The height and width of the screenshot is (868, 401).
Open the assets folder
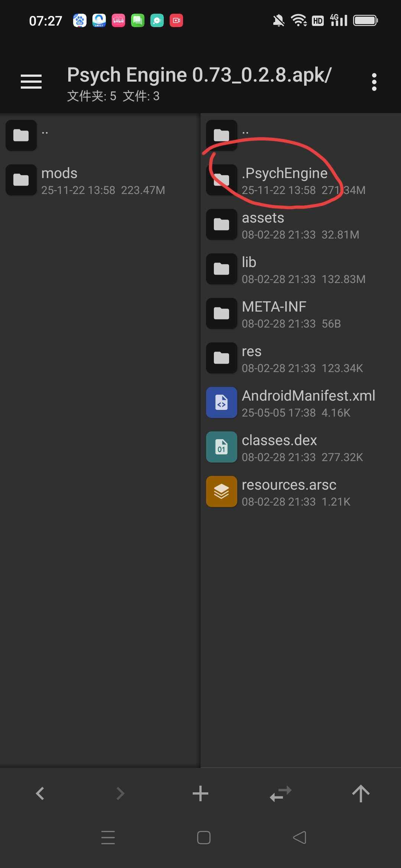click(263, 225)
